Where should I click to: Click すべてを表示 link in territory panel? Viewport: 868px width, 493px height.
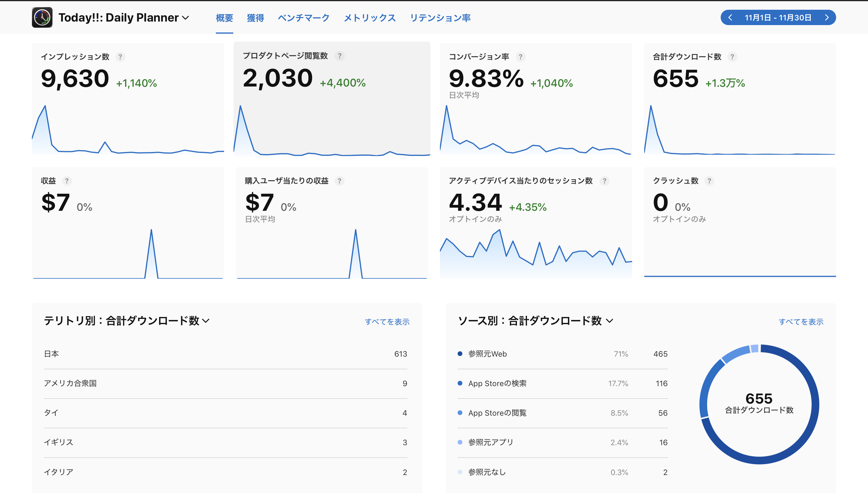pyautogui.click(x=387, y=322)
